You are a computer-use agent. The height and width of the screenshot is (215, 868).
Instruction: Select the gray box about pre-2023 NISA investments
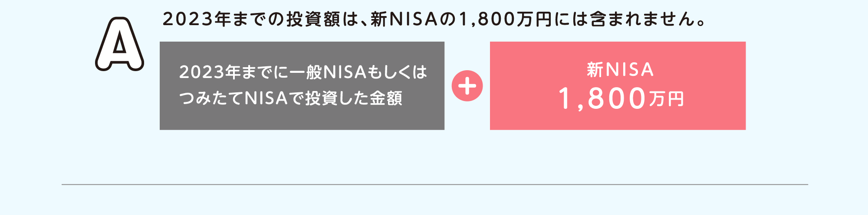pos(302,86)
